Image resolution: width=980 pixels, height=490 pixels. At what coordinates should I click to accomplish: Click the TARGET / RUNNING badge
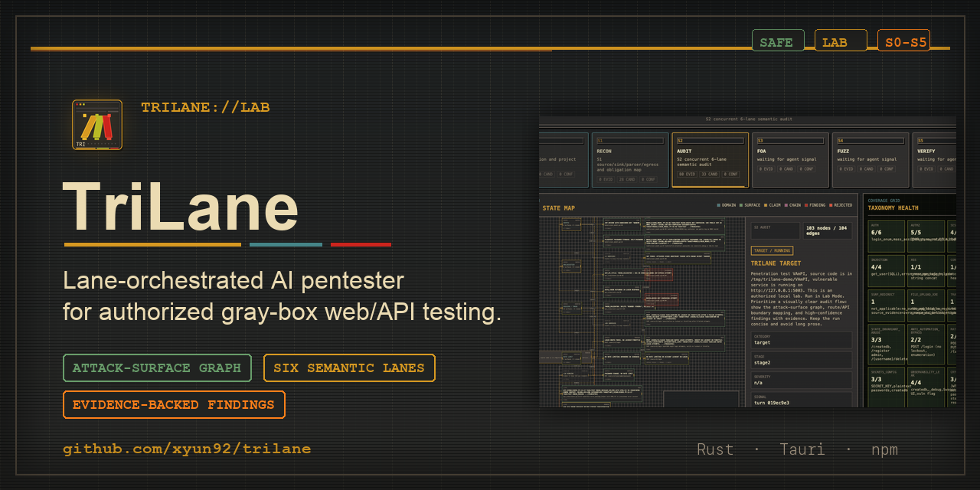772,250
